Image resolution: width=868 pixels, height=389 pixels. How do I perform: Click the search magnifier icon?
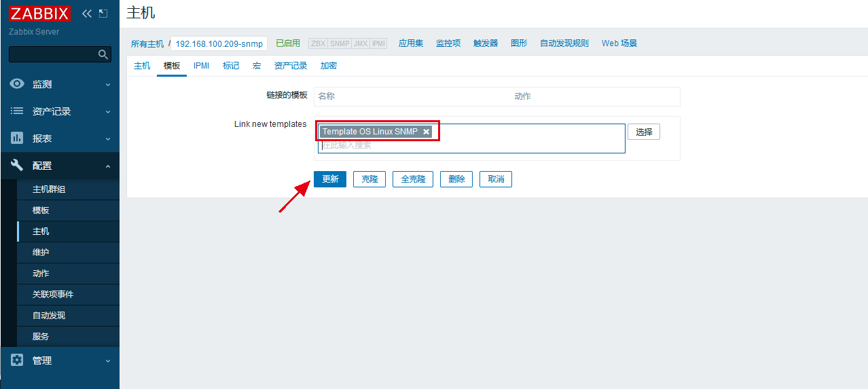[x=103, y=54]
